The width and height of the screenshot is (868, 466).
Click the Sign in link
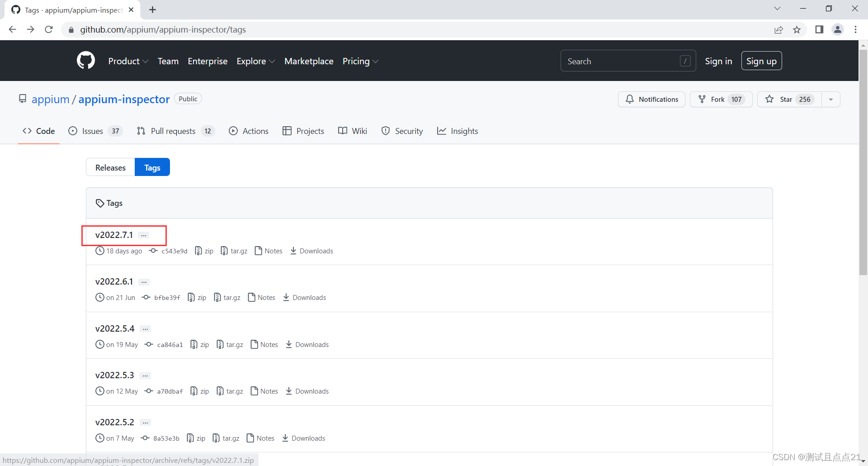point(718,61)
